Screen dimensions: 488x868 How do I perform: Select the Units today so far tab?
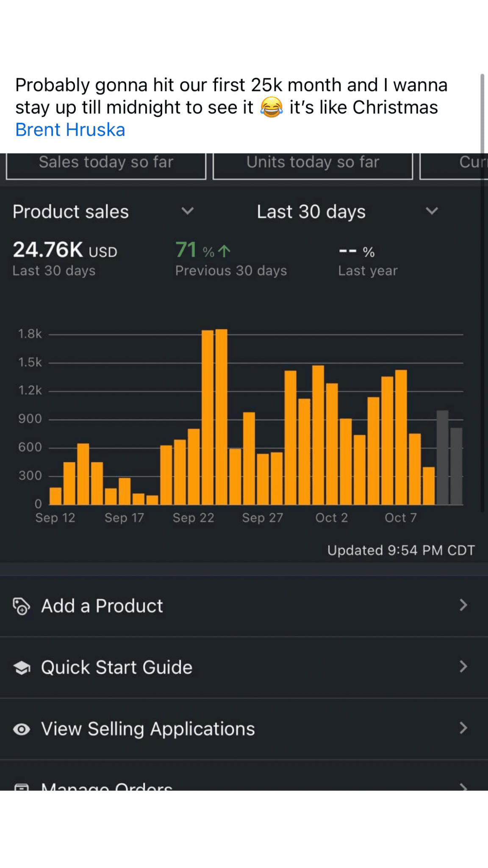click(x=313, y=163)
